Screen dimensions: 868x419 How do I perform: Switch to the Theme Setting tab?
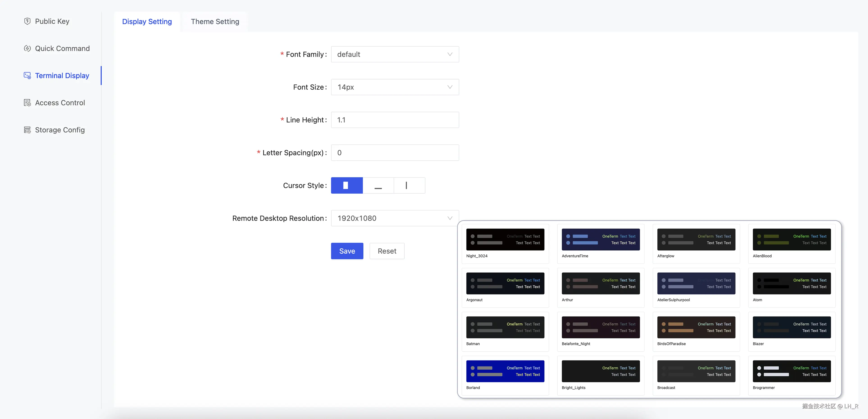(215, 22)
